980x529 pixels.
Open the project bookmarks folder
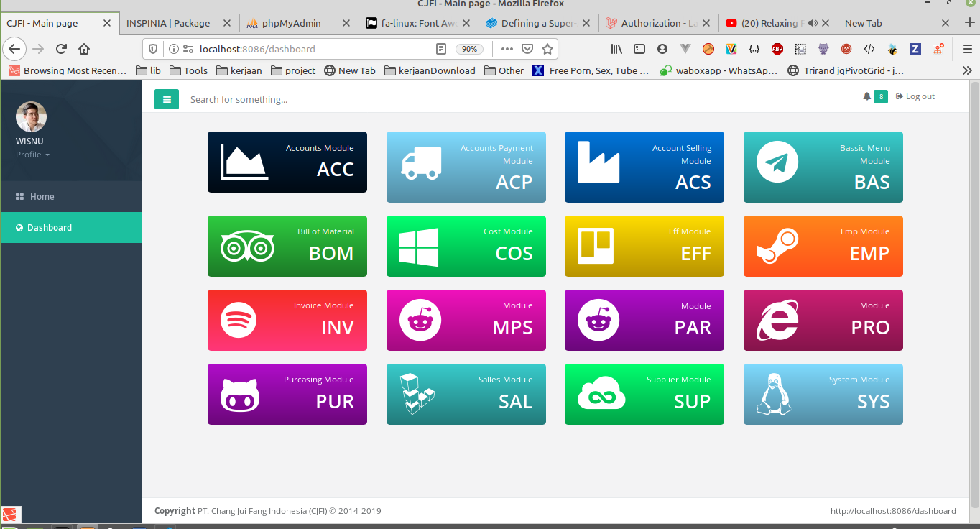click(x=292, y=70)
